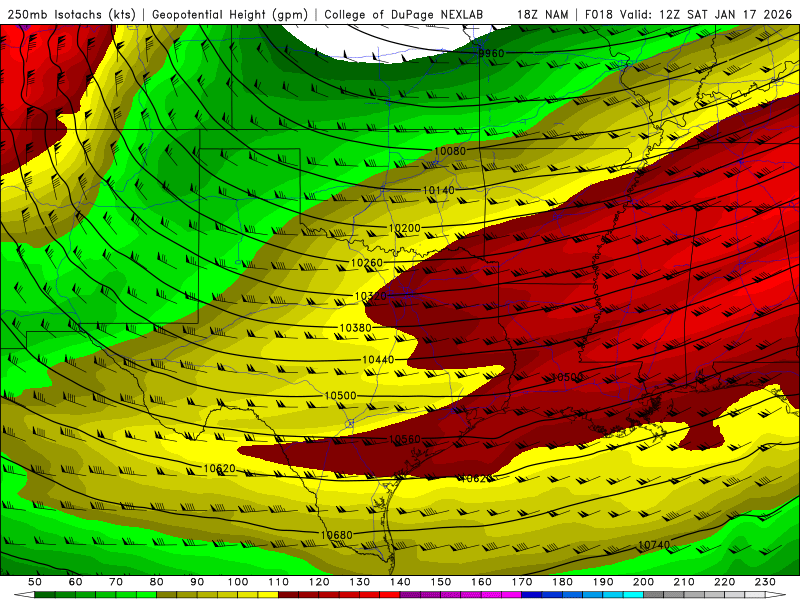The height and width of the screenshot is (600, 800).
Task: Click the 10260 height contour label
Action: point(367,263)
